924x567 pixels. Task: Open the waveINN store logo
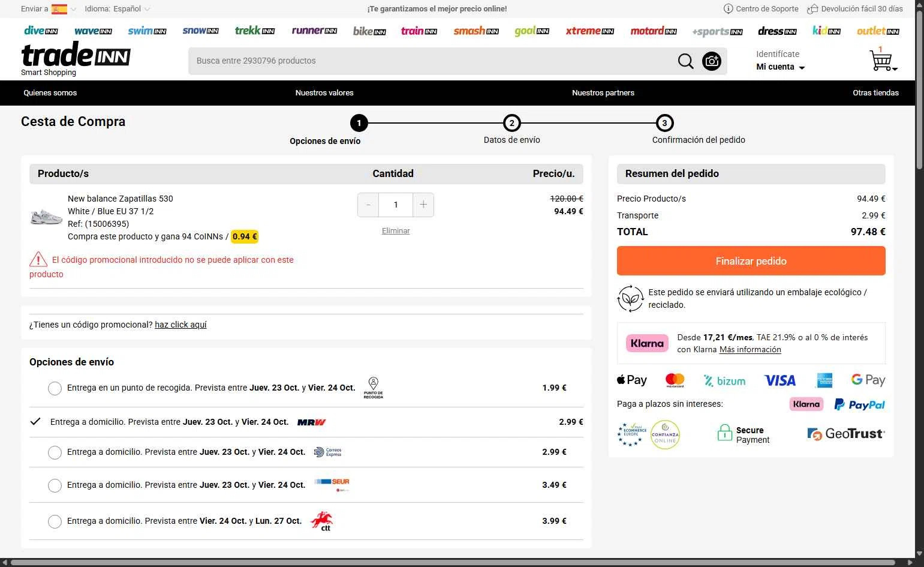pos(93,31)
